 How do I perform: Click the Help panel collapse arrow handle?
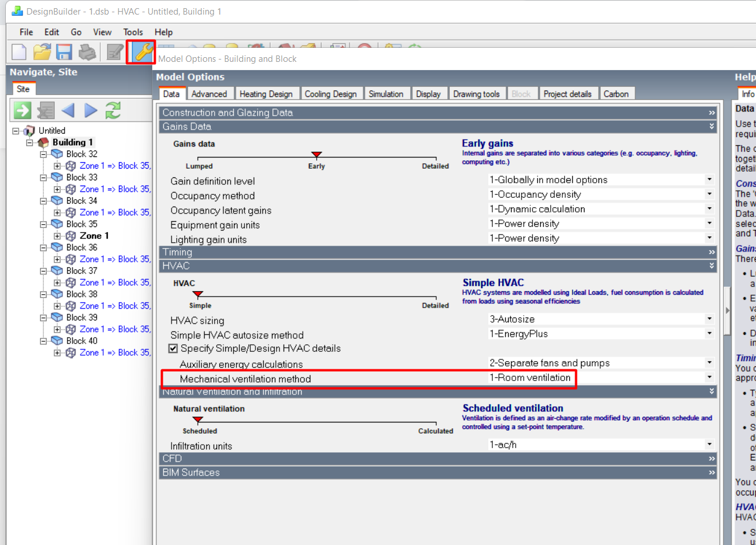coord(727,310)
